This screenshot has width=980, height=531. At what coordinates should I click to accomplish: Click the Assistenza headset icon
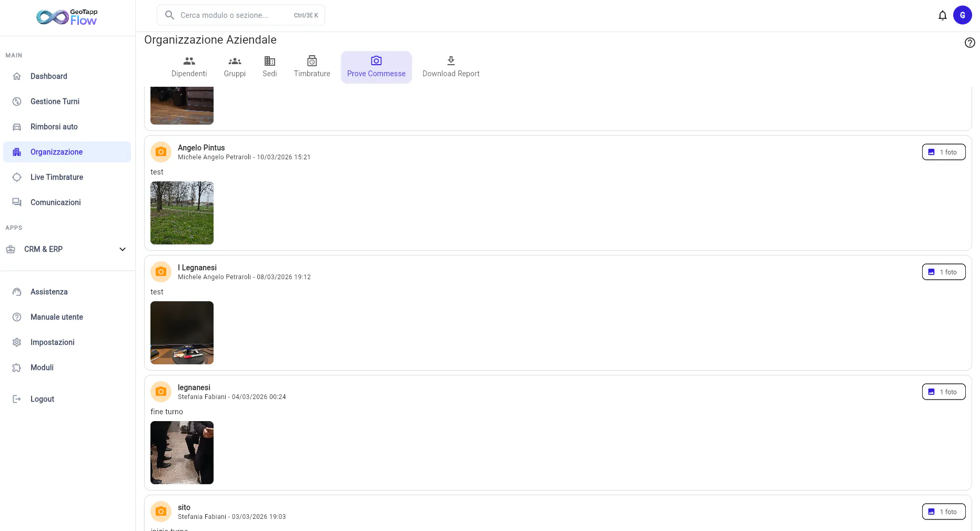click(17, 292)
